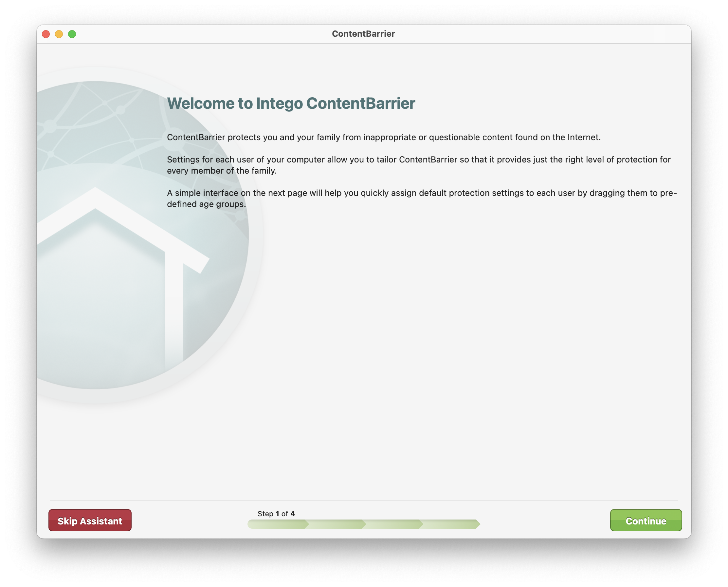
Task: Click the "Settings for each user" paragraph
Action: 419,165
